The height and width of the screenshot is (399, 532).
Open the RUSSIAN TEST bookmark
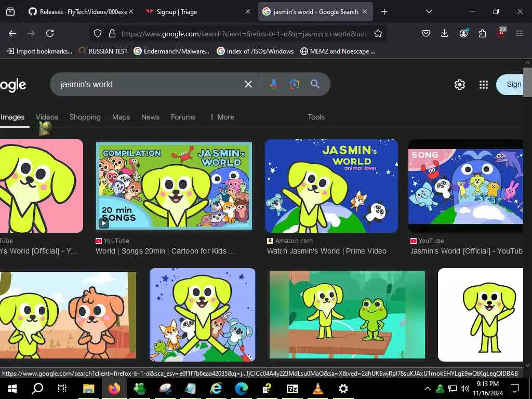click(x=103, y=51)
